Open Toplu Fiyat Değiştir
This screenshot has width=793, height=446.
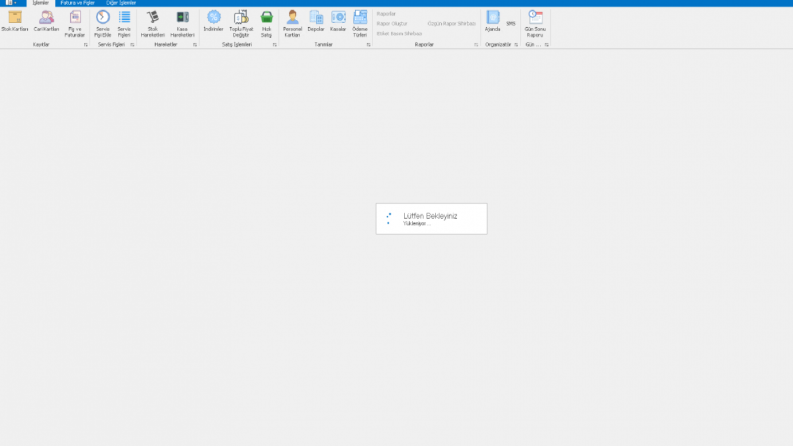(241, 24)
